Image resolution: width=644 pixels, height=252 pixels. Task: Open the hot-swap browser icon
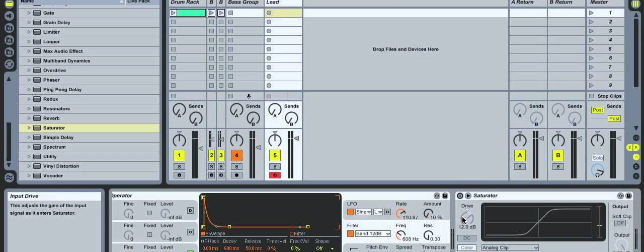pyautogui.click(x=9, y=64)
